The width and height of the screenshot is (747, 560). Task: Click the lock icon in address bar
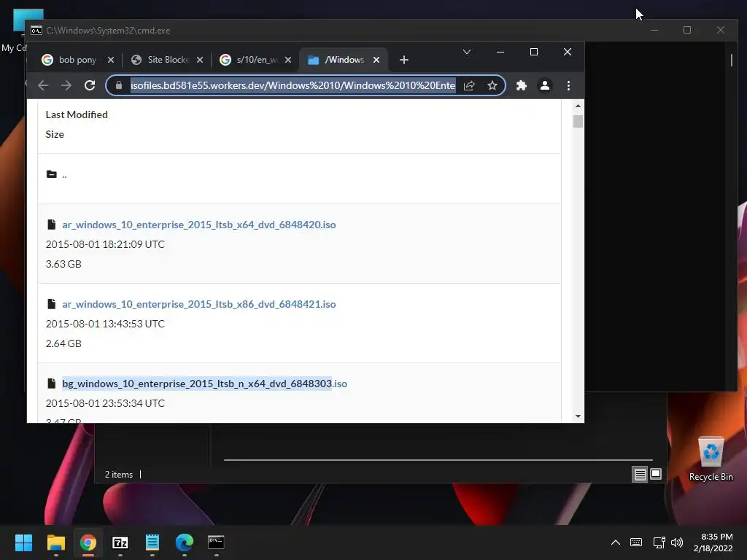point(119,86)
